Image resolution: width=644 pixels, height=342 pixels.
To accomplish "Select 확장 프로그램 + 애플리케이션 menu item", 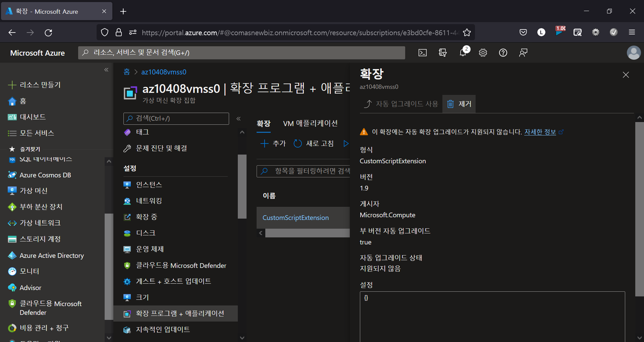I will coord(176,313).
